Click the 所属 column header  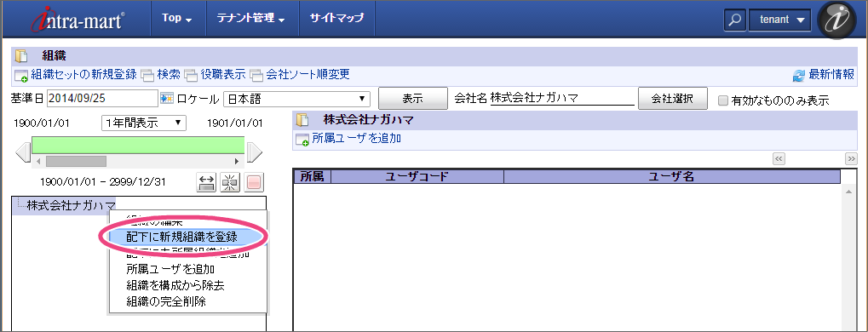point(312,176)
